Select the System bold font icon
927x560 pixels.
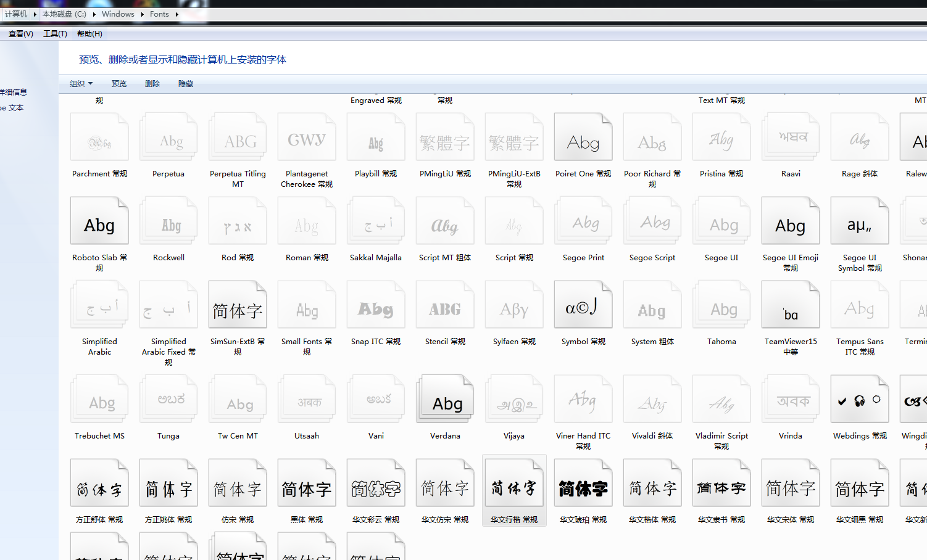pos(652,305)
